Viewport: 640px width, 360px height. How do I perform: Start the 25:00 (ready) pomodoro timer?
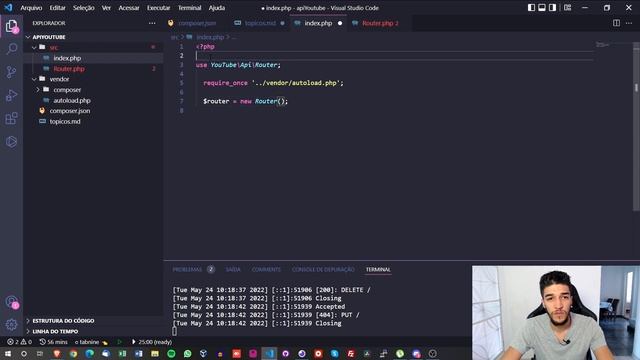[x=152, y=342]
